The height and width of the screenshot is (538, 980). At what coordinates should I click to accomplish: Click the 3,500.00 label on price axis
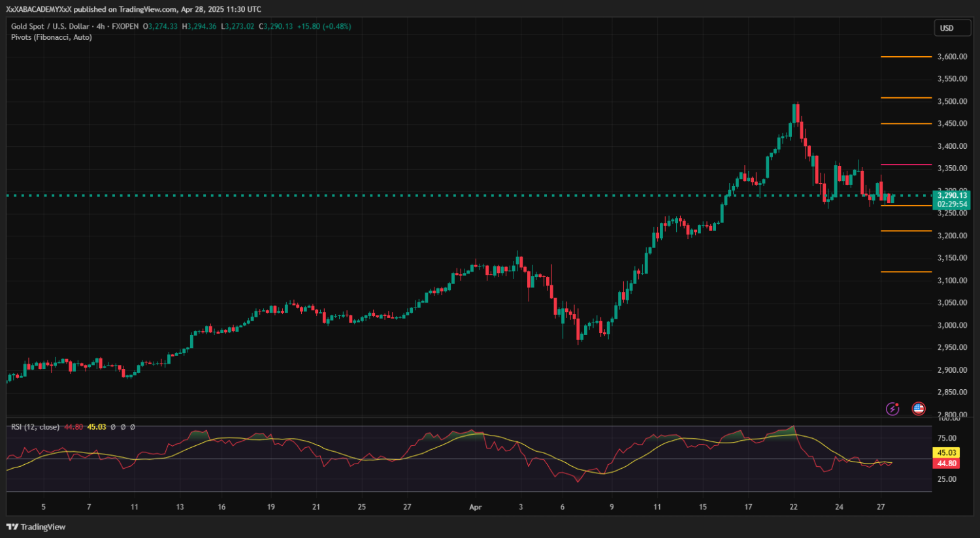pos(952,101)
